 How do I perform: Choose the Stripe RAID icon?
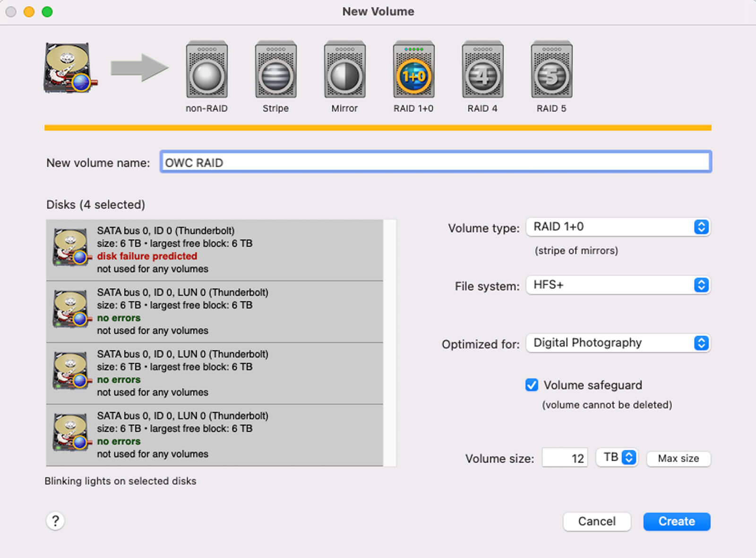(275, 70)
